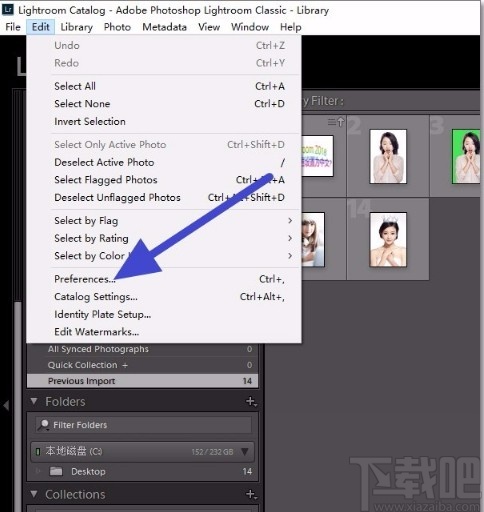
Task: Open the Help menu
Action: click(291, 27)
